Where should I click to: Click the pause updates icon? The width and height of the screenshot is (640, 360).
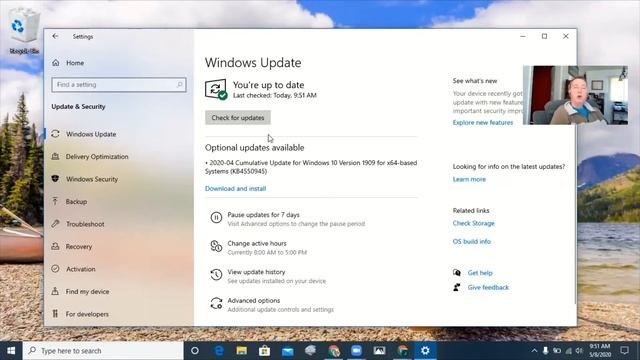(x=216, y=218)
